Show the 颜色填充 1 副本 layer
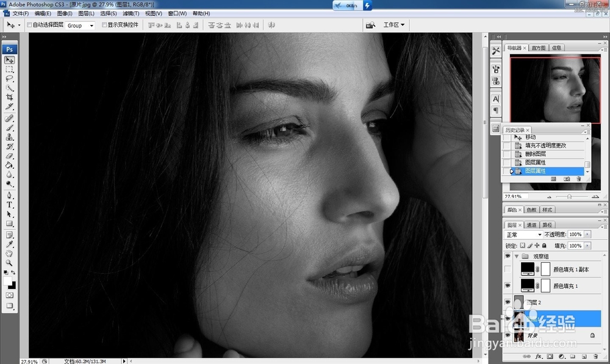Viewport: 610px width, 364px height. pos(508,269)
